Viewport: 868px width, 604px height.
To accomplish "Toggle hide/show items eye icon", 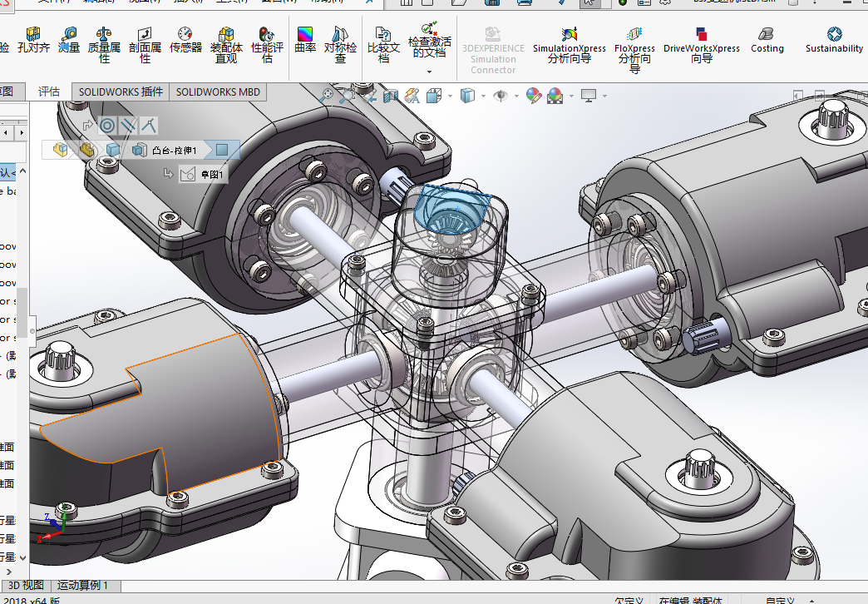I will pyautogui.click(x=501, y=97).
